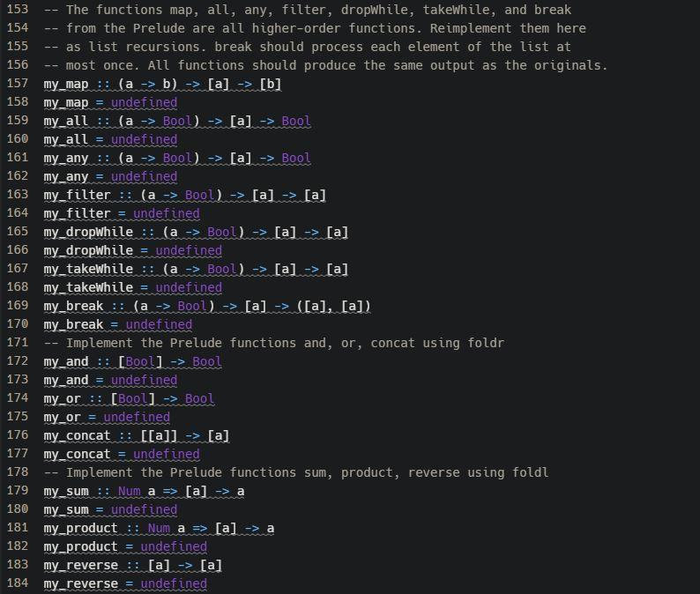Click the Bool return type of my_any

point(296,158)
